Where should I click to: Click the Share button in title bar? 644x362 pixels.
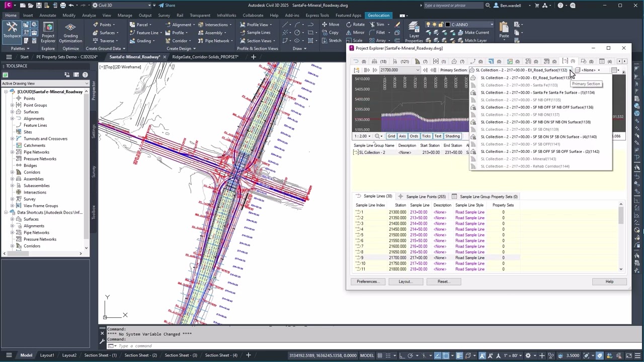point(167,6)
